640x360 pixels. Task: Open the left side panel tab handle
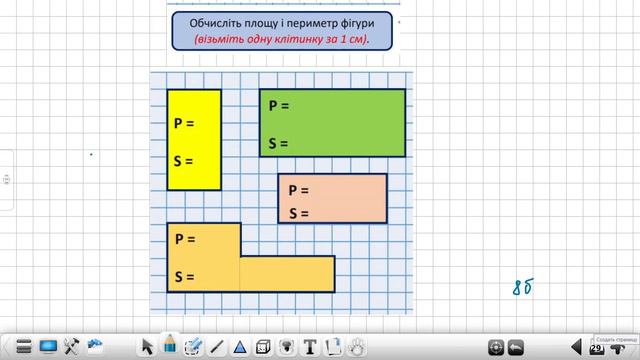(6, 180)
